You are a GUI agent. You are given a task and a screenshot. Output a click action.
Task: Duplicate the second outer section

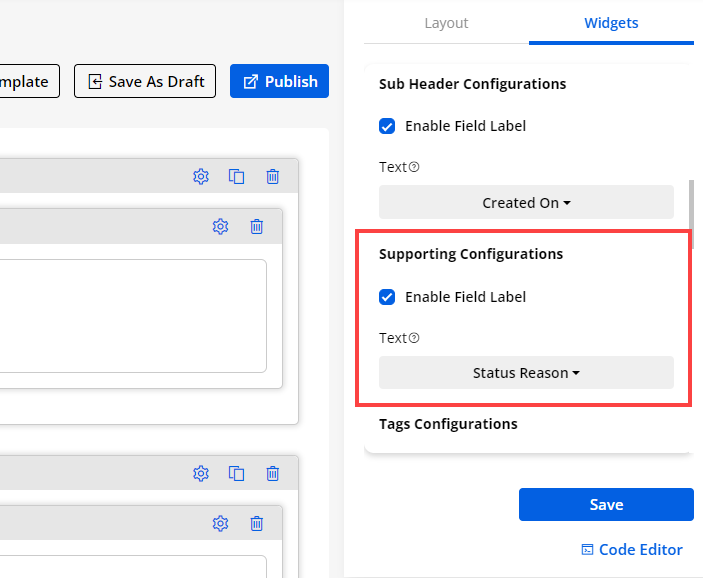point(237,473)
